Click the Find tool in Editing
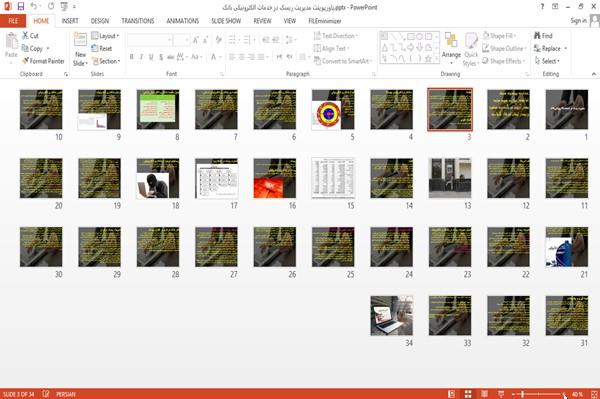 tap(543, 36)
